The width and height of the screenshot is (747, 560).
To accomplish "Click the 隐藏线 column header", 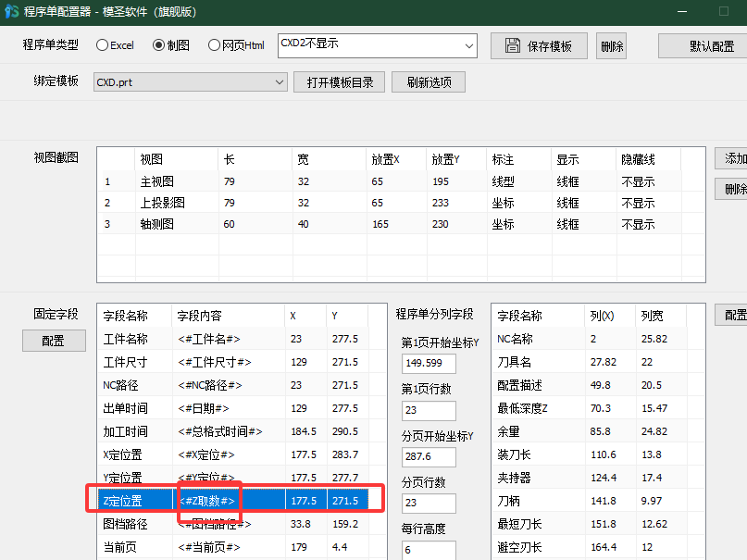I will click(x=648, y=159).
